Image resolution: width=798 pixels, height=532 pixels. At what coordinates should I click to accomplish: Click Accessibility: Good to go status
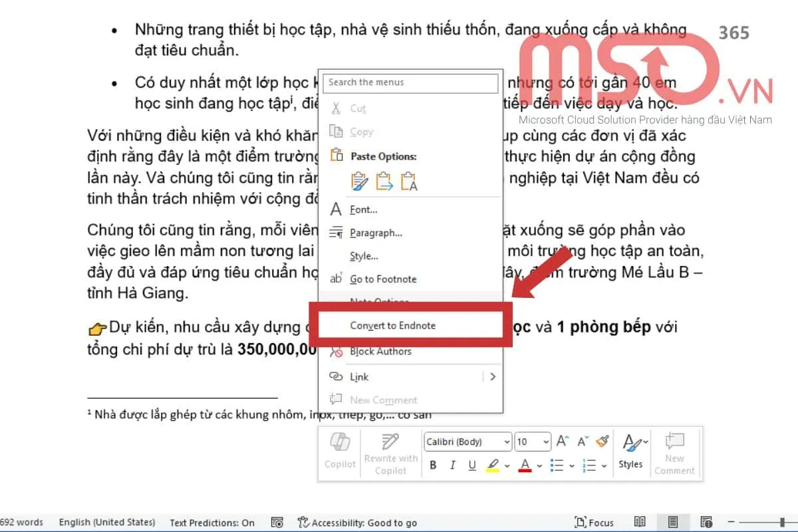click(357, 522)
